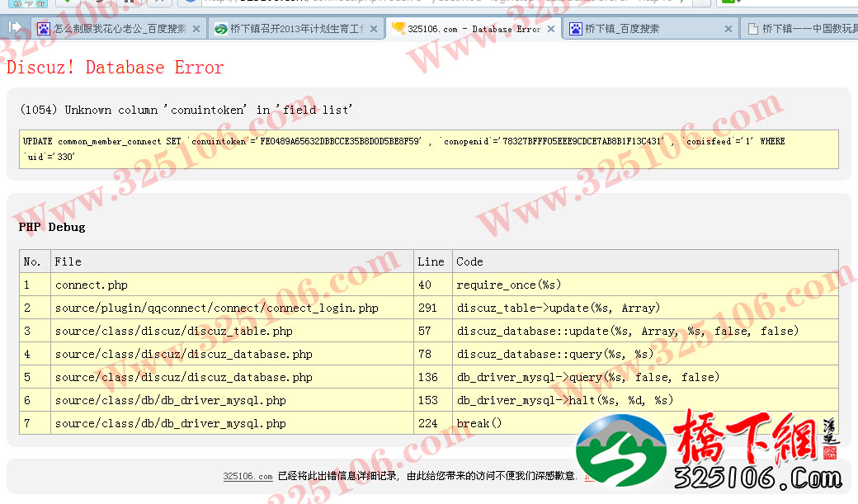Click the green favicon on the 桥下镇召开2013年 tab
858x504 pixels.
pos(221,29)
